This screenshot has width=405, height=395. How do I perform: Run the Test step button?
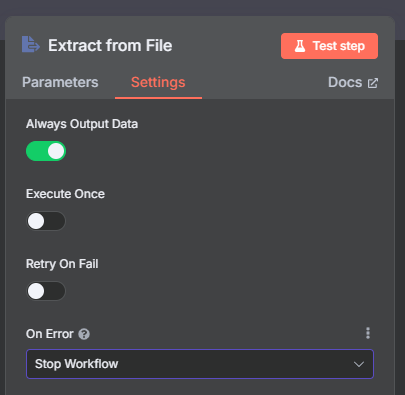(x=329, y=46)
